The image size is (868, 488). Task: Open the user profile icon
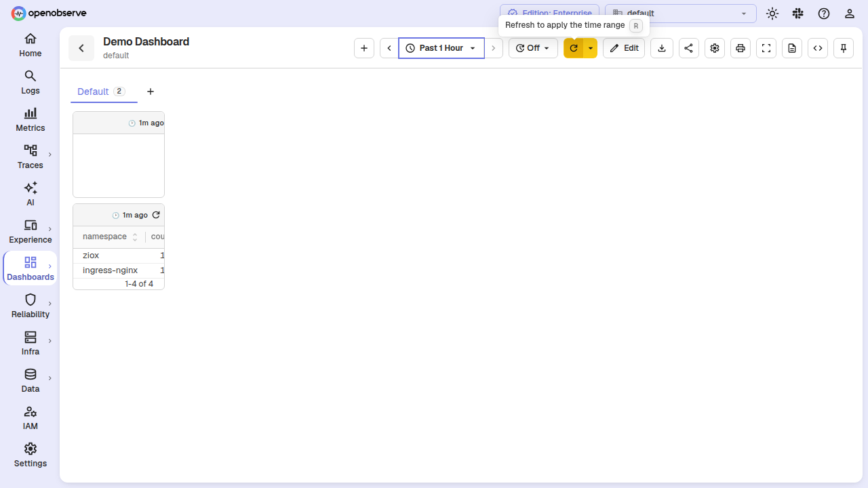pos(849,14)
